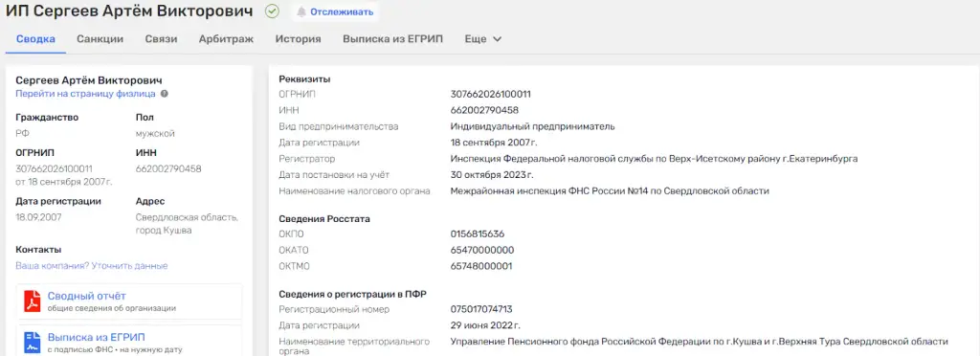Click the Наименование налогового органа label
The width and height of the screenshot is (980, 356).
pos(354,191)
